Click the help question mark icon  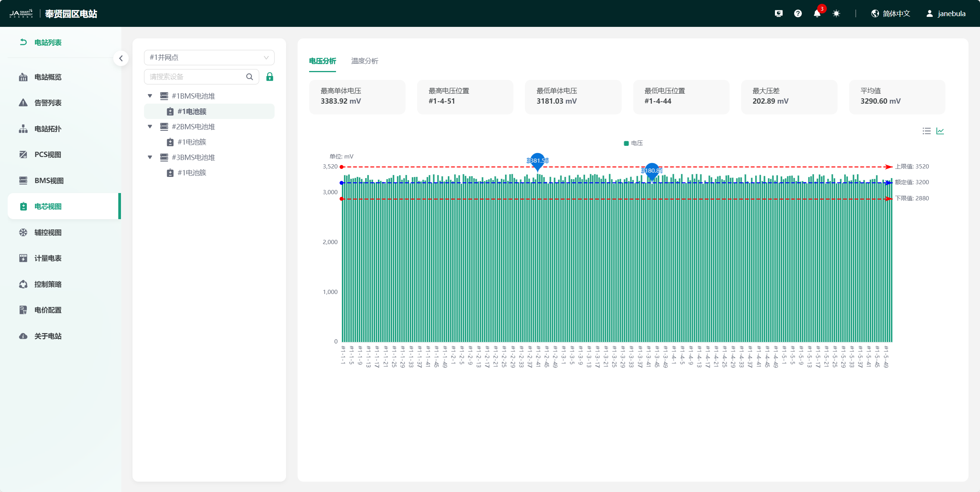[798, 14]
